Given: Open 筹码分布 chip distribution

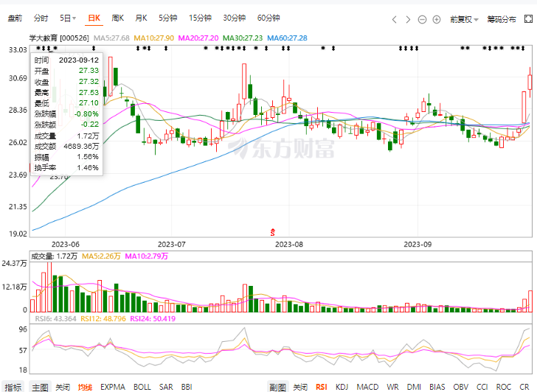Looking at the screenshot, I should click(x=502, y=19).
